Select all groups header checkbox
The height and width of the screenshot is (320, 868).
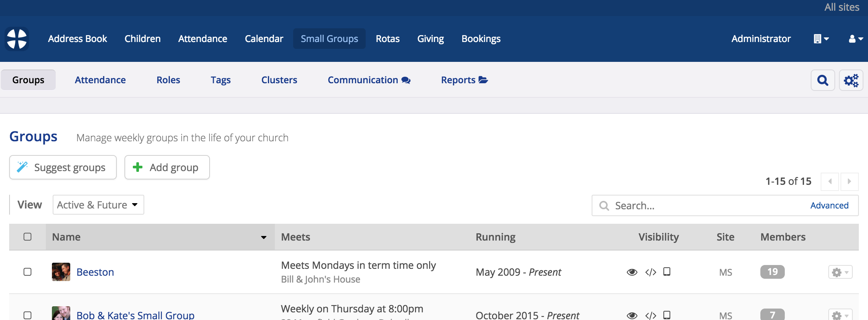tap(27, 237)
